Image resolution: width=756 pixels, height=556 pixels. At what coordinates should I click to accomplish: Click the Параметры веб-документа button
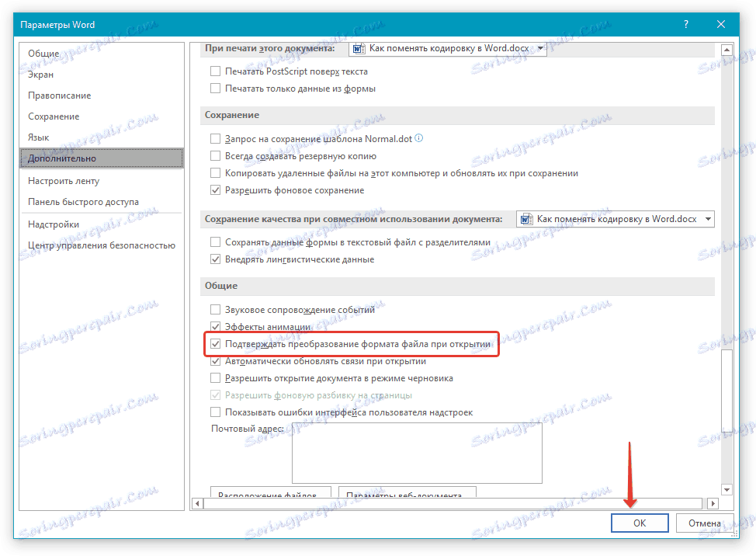407,492
